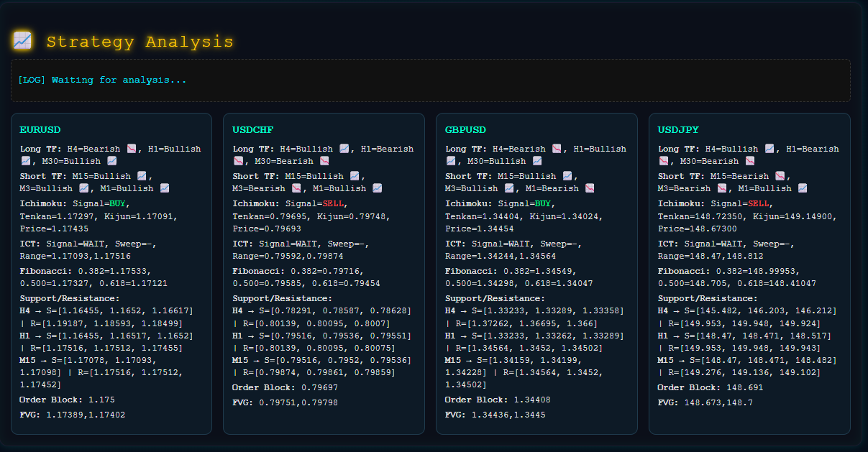Image resolution: width=868 pixels, height=452 pixels.
Task: Click EURUSD Order Block value 1.175
Action: point(101,400)
